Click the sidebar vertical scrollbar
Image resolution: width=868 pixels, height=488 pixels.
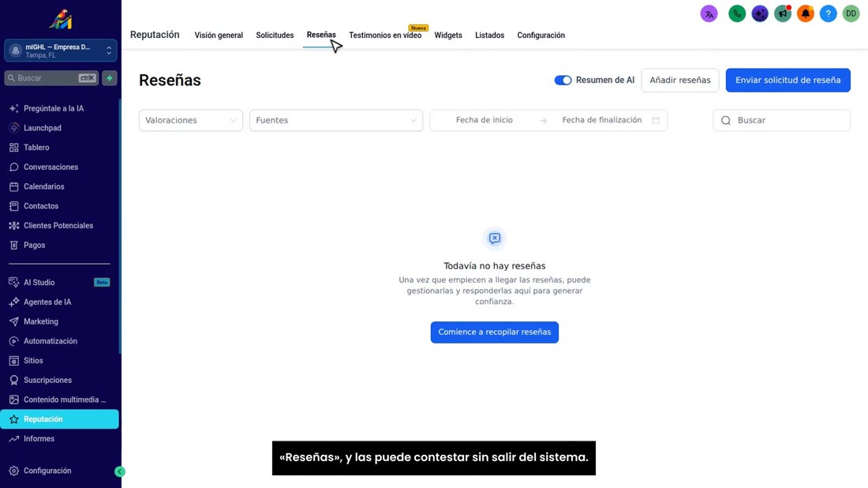pyautogui.click(x=120, y=227)
